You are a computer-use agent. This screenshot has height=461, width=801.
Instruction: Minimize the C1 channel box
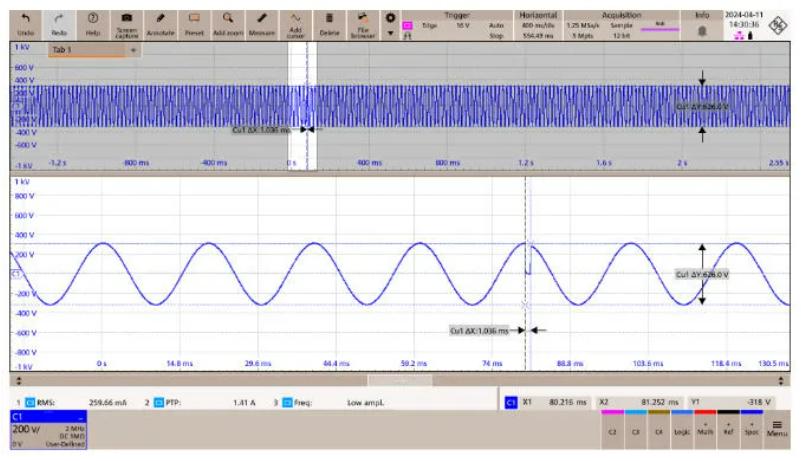81,418
